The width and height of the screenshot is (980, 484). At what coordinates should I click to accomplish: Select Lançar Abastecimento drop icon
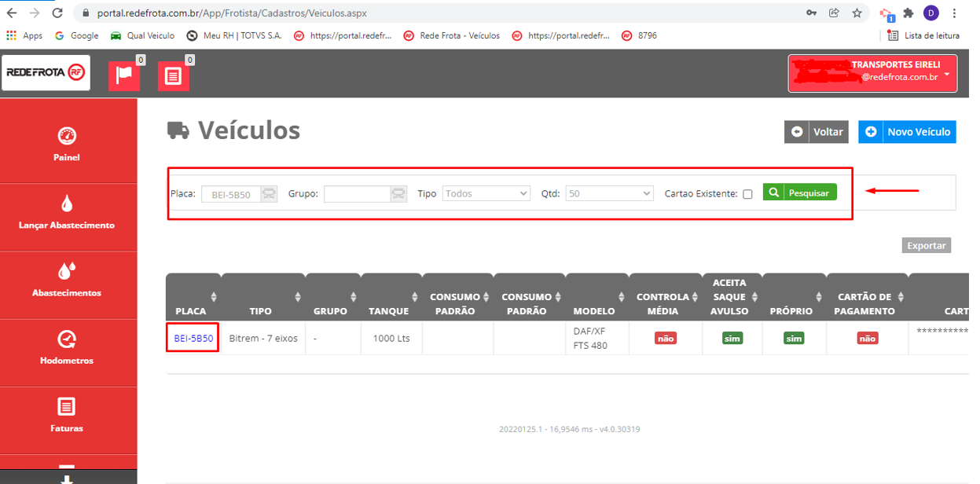(x=68, y=204)
